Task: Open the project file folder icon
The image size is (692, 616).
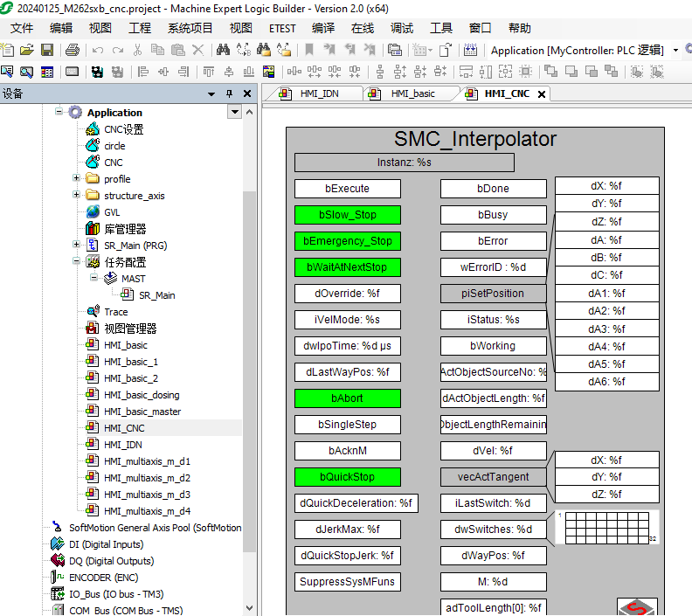Action: pyautogui.click(x=26, y=50)
